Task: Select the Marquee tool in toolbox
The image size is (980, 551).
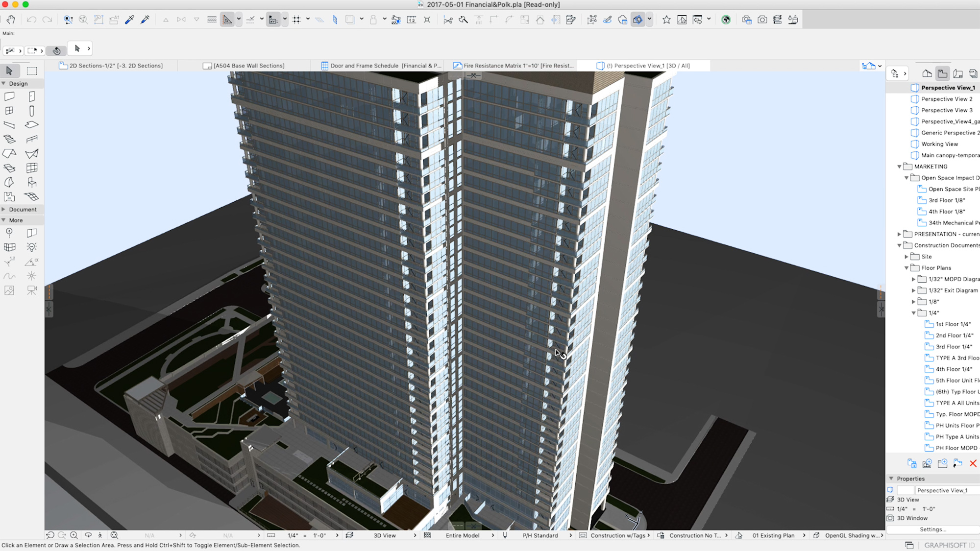Action: 32,71
